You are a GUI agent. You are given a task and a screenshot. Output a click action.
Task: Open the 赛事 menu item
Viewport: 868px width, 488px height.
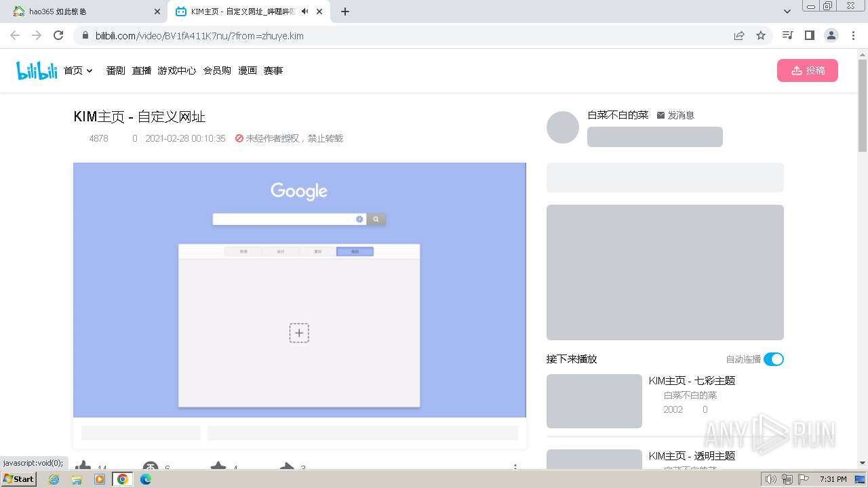pos(273,70)
